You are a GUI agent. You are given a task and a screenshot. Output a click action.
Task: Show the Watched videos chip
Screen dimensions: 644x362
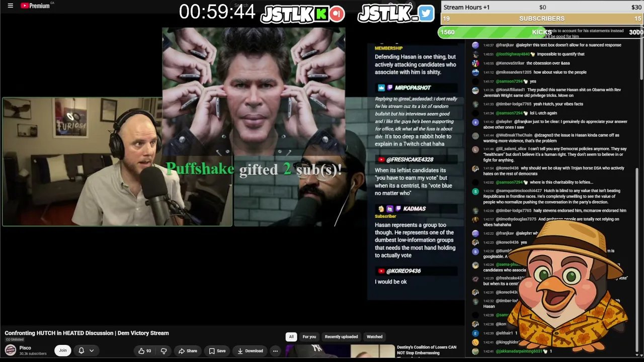(374, 337)
